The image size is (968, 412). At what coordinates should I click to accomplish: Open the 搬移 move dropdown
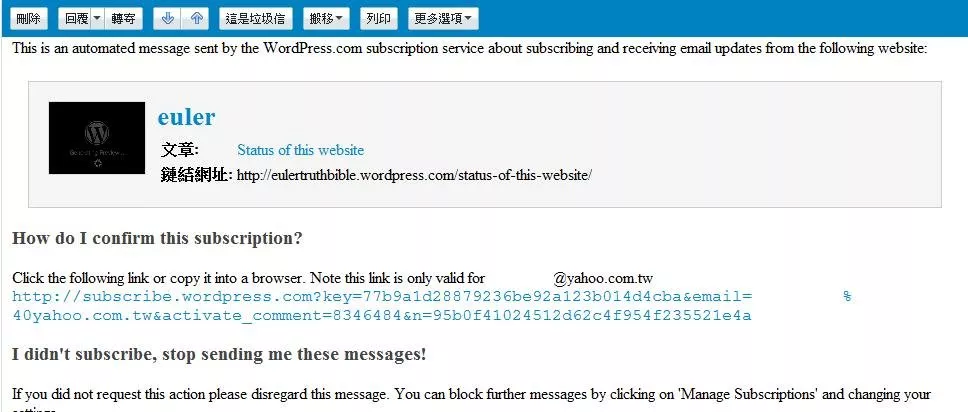tap(326, 19)
